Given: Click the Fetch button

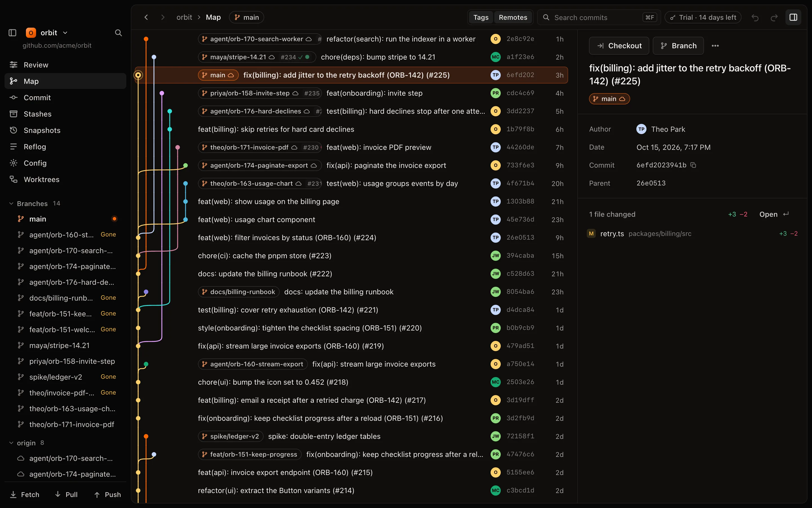Looking at the screenshot, I should 25,494.
